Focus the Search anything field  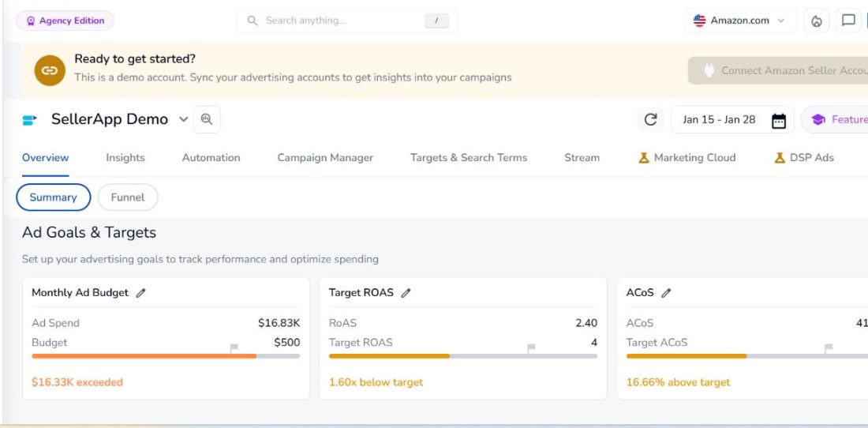pyautogui.click(x=347, y=21)
